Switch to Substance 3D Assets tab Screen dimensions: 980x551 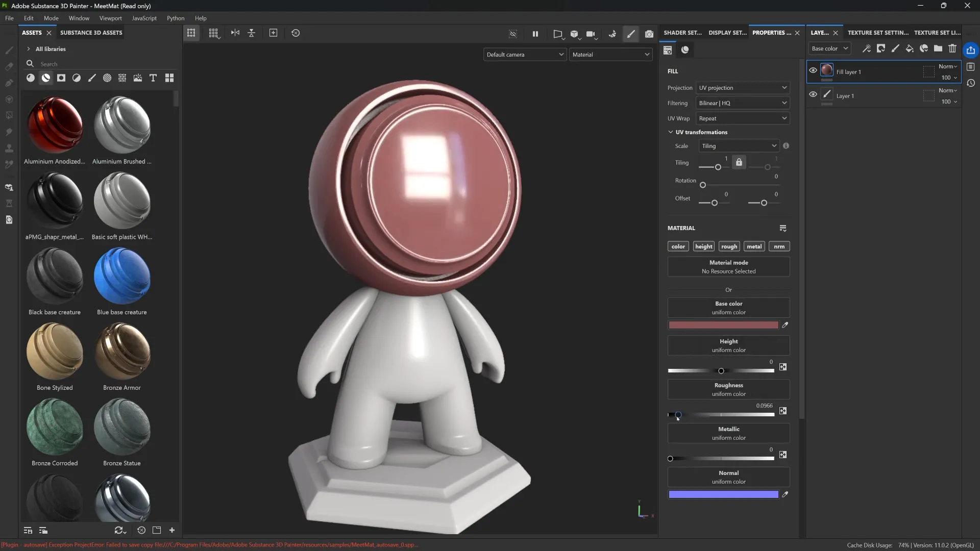[x=91, y=33]
